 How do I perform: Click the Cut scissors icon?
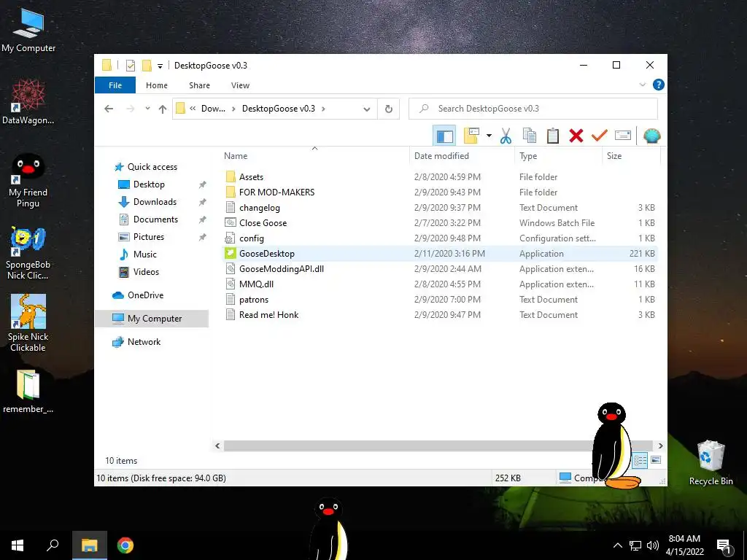(506, 136)
